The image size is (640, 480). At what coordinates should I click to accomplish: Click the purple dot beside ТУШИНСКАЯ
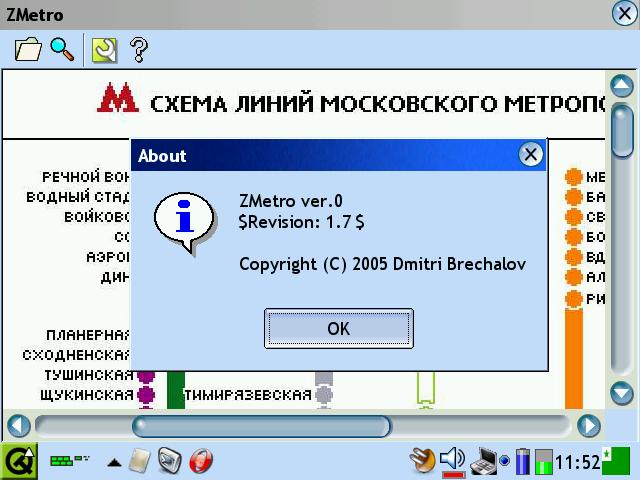pyautogui.click(x=146, y=375)
